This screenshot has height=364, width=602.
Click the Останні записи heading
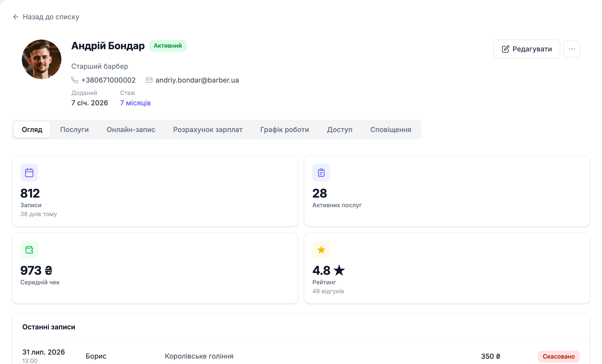pos(49,327)
